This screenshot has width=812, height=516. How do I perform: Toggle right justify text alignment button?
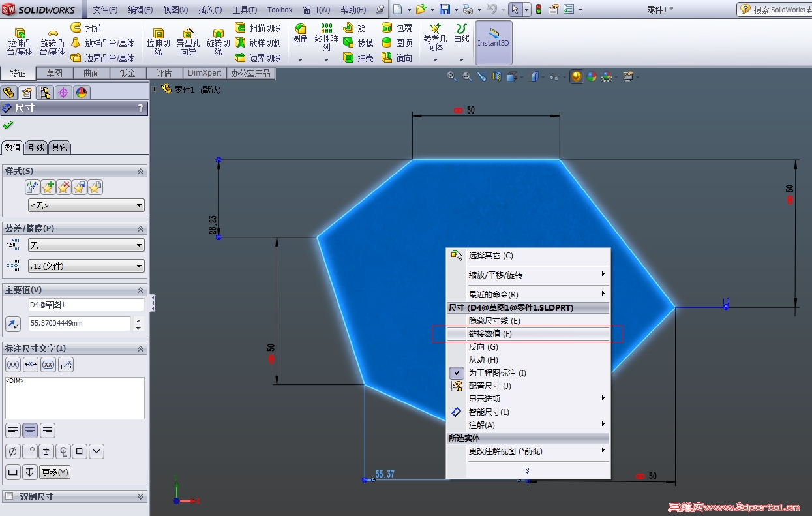[x=48, y=431]
